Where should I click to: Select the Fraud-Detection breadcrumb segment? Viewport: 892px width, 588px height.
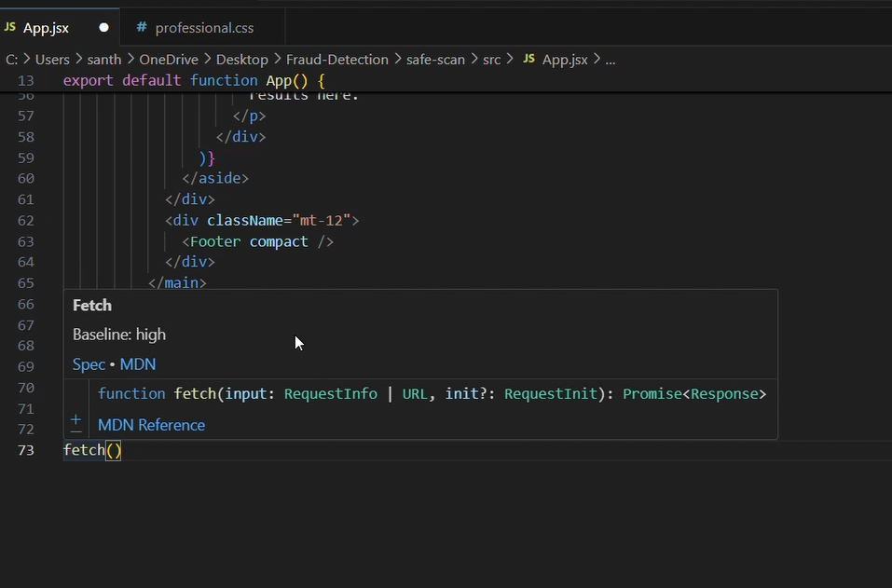pyautogui.click(x=336, y=60)
